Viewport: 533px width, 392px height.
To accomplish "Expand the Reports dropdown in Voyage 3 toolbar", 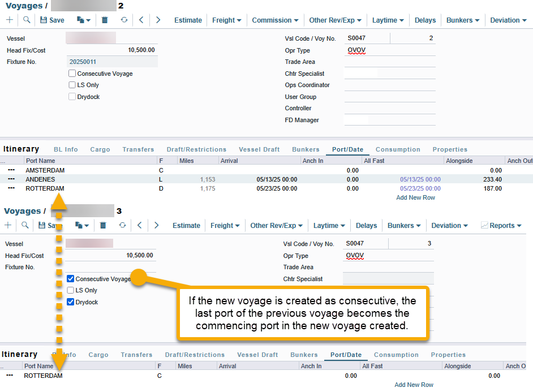I will click(x=501, y=225).
